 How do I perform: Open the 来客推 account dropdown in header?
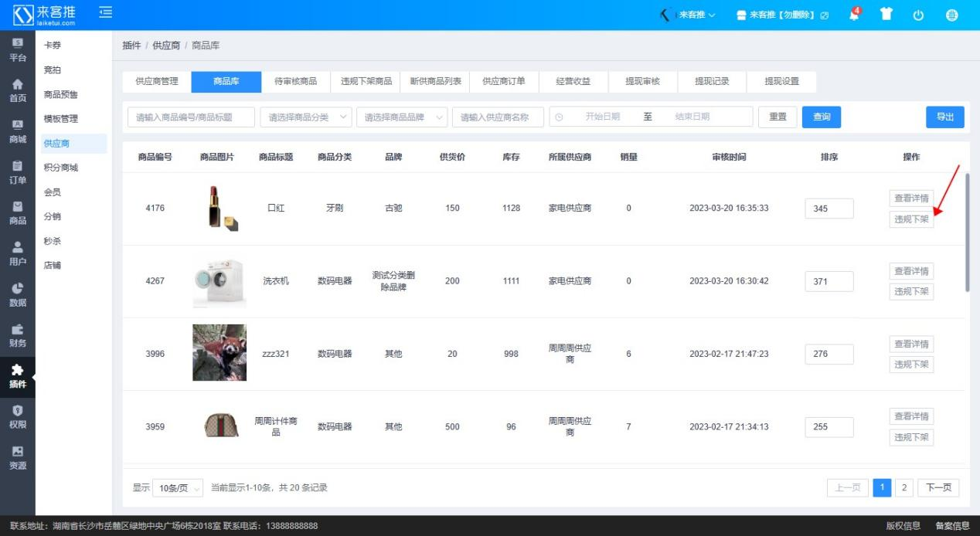point(688,15)
